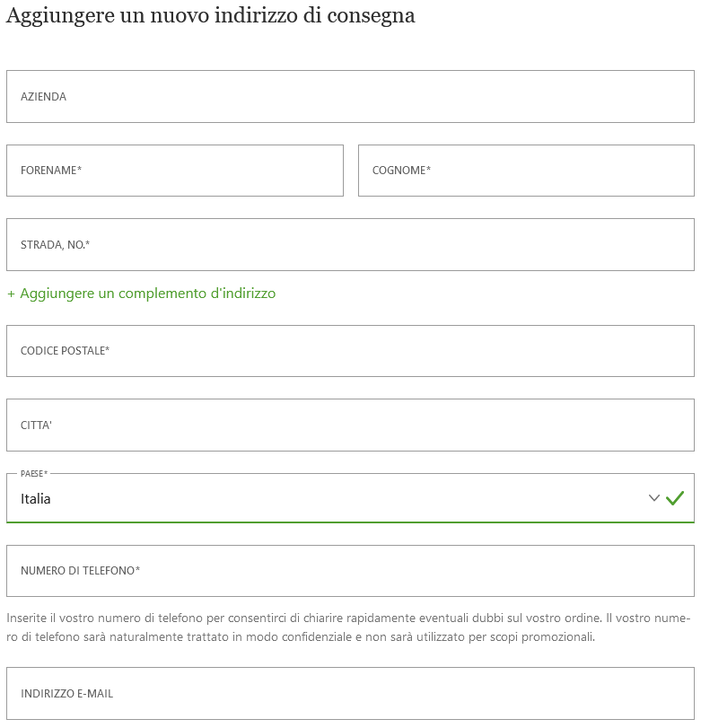Click the word consegna in the title

point(371,16)
